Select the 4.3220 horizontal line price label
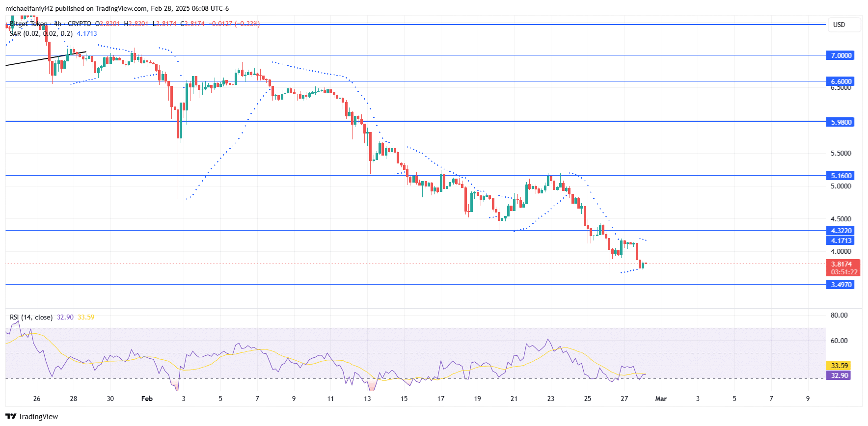Screen dimensions: 868x426 pos(841,230)
